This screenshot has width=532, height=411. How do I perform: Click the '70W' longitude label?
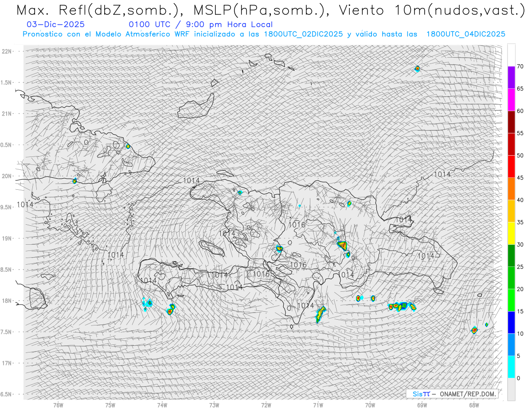pos(370,405)
